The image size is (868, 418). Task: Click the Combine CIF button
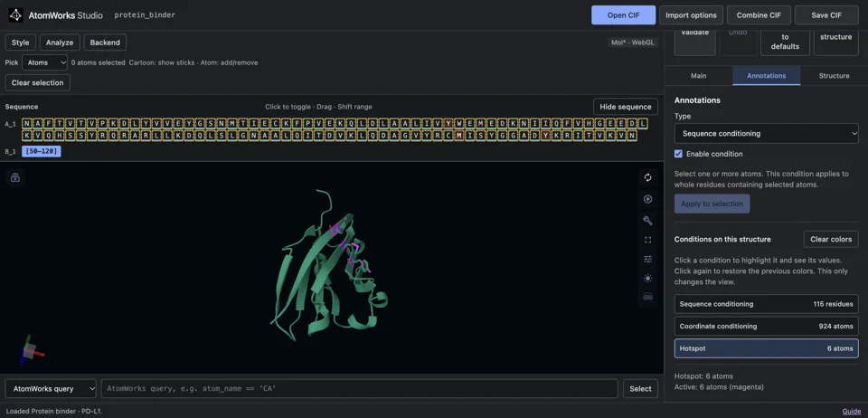pyautogui.click(x=759, y=15)
